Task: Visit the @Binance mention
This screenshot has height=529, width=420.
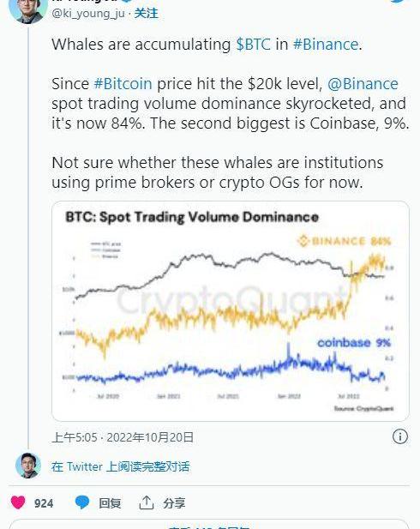Action: (x=363, y=84)
